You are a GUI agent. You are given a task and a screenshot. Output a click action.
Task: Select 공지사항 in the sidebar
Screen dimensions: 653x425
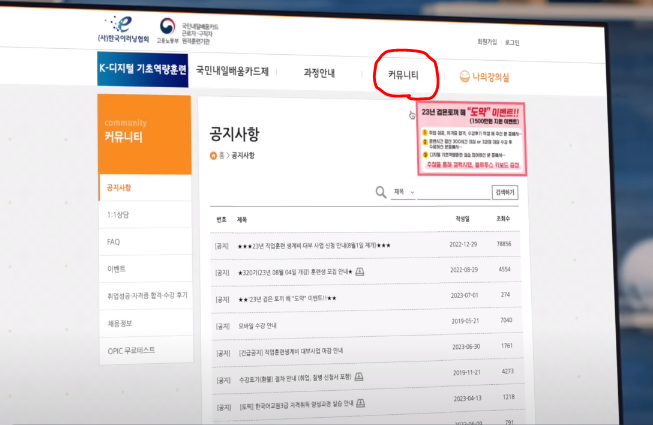[145, 188]
